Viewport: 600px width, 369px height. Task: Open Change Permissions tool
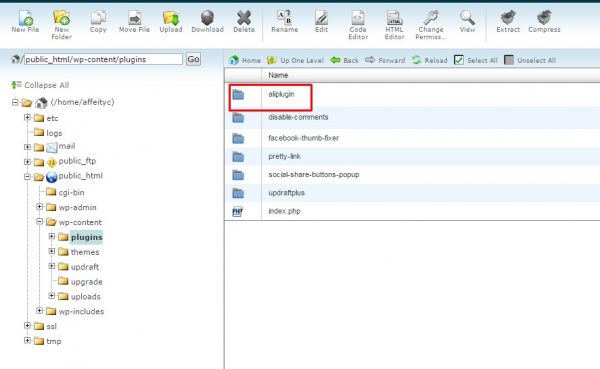(431, 25)
